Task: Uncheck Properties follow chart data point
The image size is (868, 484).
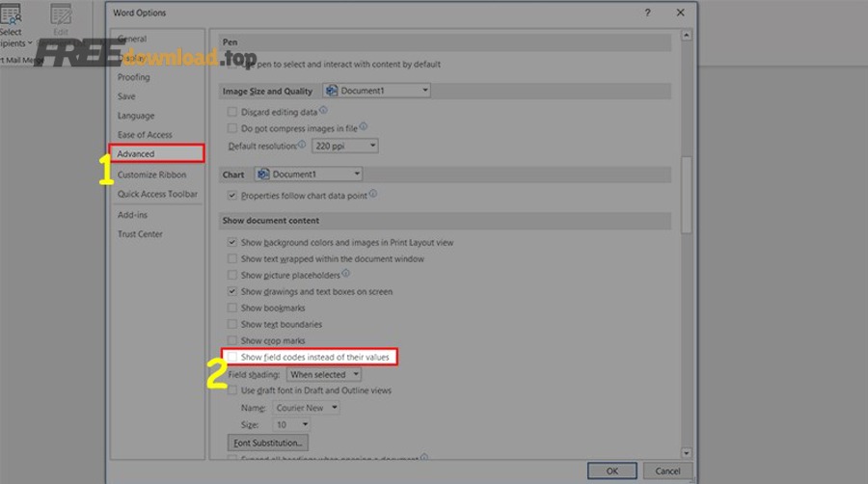Action: pos(231,196)
